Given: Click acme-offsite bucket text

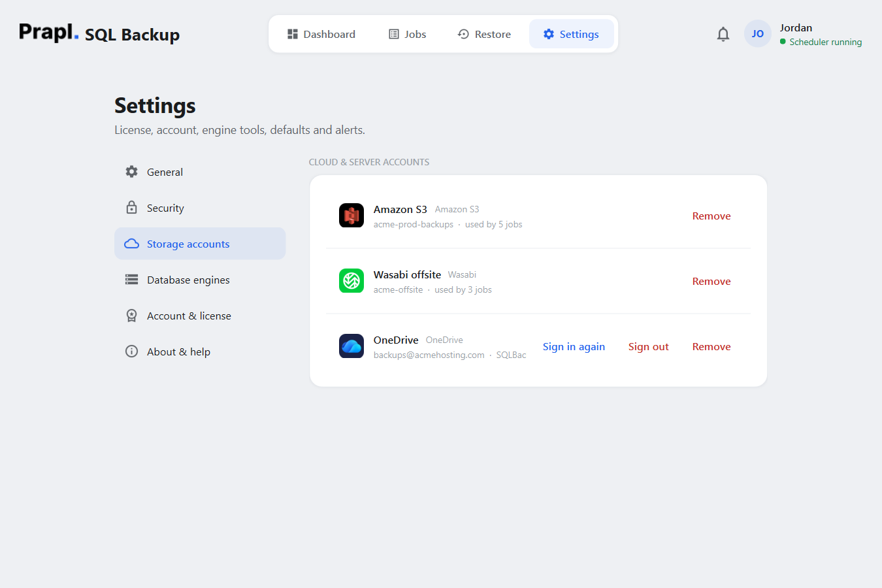Looking at the screenshot, I should (x=398, y=290).
